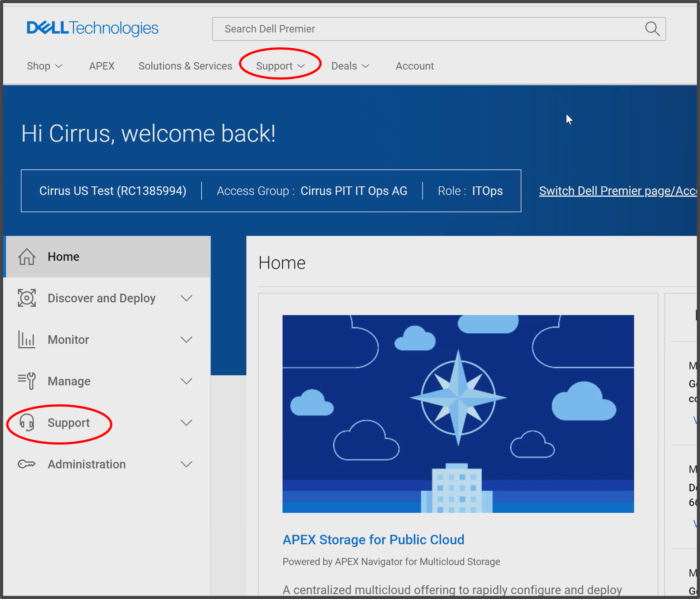Click the Support headset icon

[x=27, y=422]
